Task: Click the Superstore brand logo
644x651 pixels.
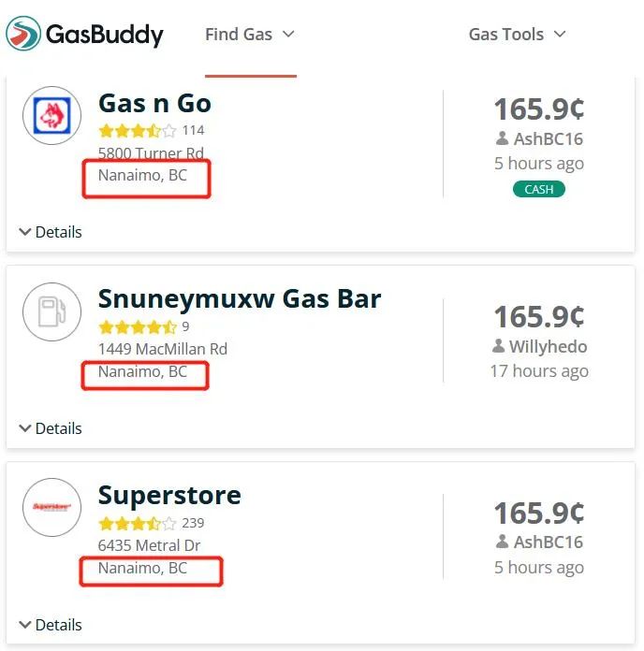Action: click(51, 507)
